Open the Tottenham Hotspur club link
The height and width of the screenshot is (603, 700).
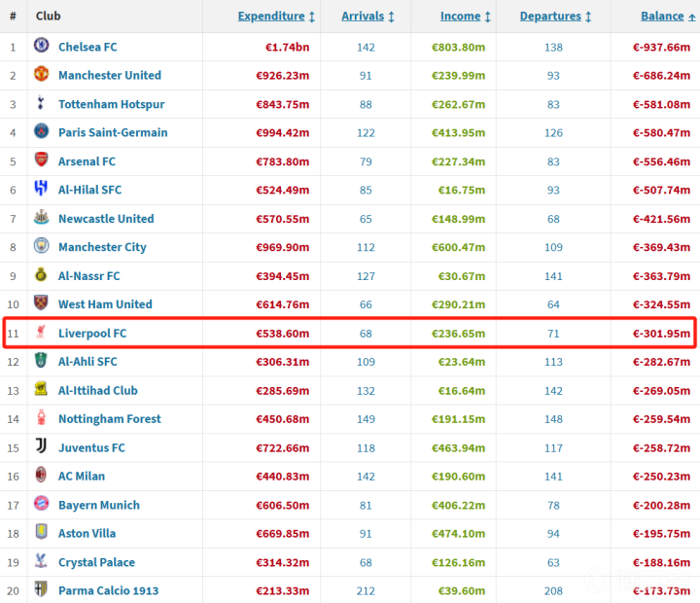pyautogui.click(x=111, y=104)
